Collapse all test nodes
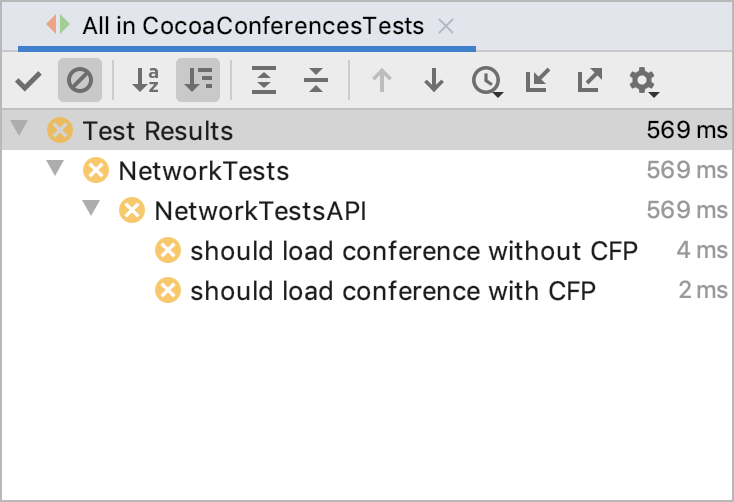This screenshot has height=502, width=734. [316, 81]
